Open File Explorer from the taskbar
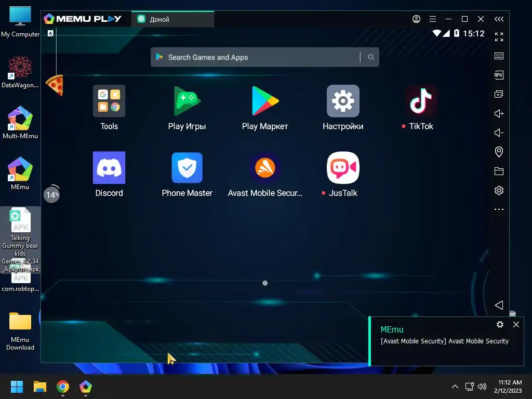Screen dimensions: 532x399 tap(39, 387)
